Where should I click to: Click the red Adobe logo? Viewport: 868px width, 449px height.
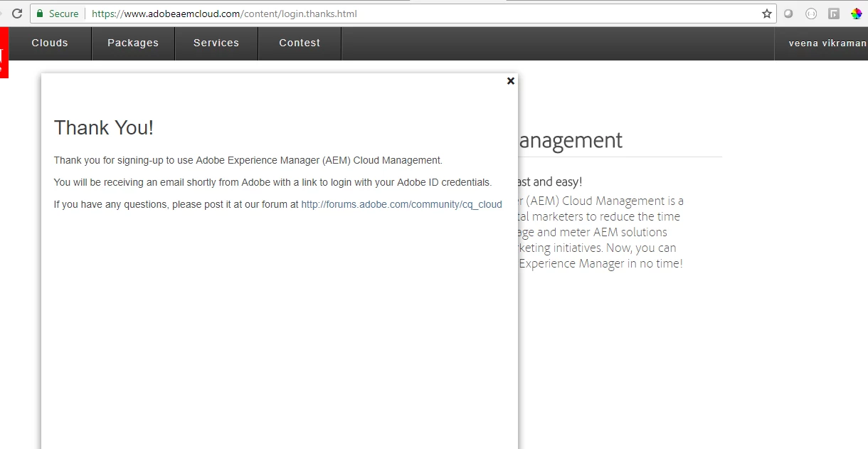coord(4,53)
